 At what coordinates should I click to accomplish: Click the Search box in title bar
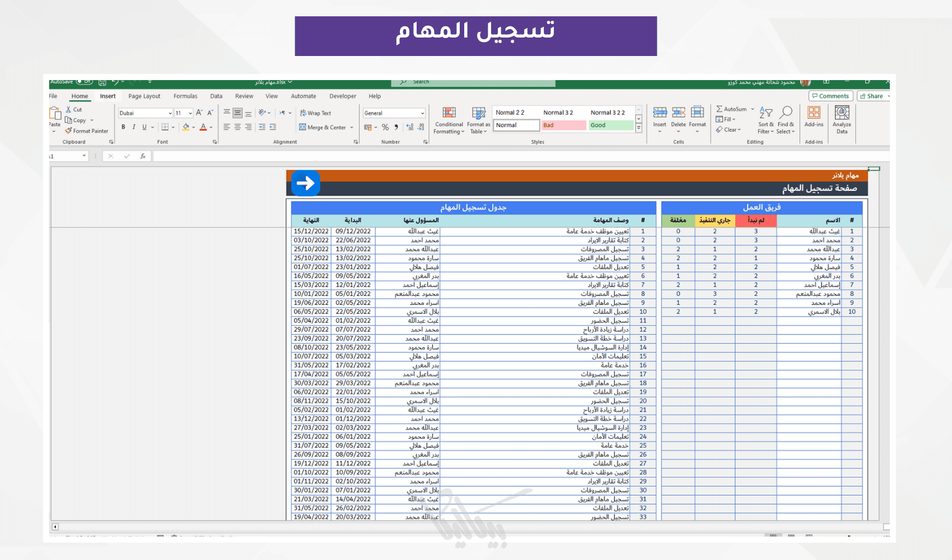(x=473, y=82)
